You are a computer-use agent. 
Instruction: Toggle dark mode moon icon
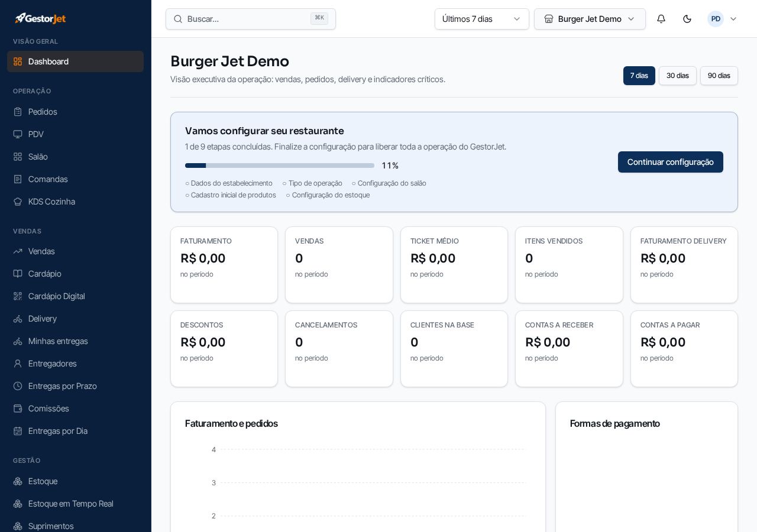[687, 19]
